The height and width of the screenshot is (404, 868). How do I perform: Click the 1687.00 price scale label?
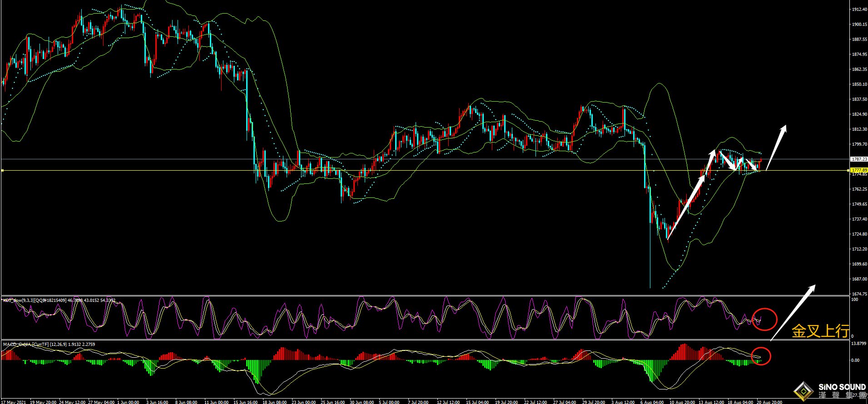point(859,279)
